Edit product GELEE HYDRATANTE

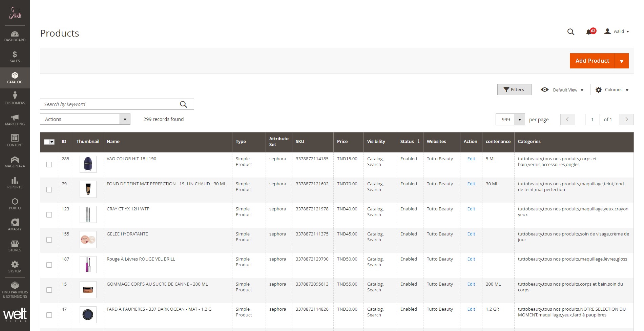471,234
